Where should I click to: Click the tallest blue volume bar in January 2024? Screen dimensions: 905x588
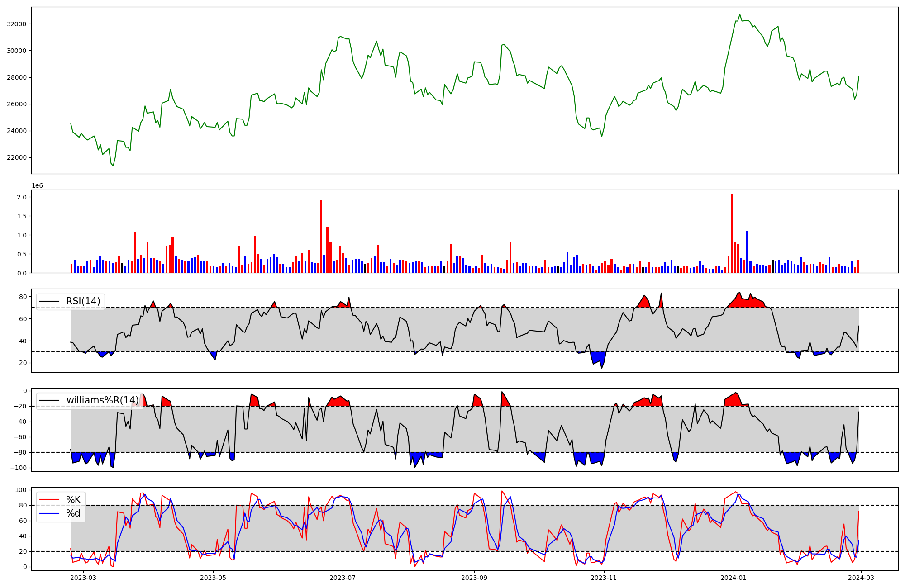pyautogui.click(x=747, y=251)
